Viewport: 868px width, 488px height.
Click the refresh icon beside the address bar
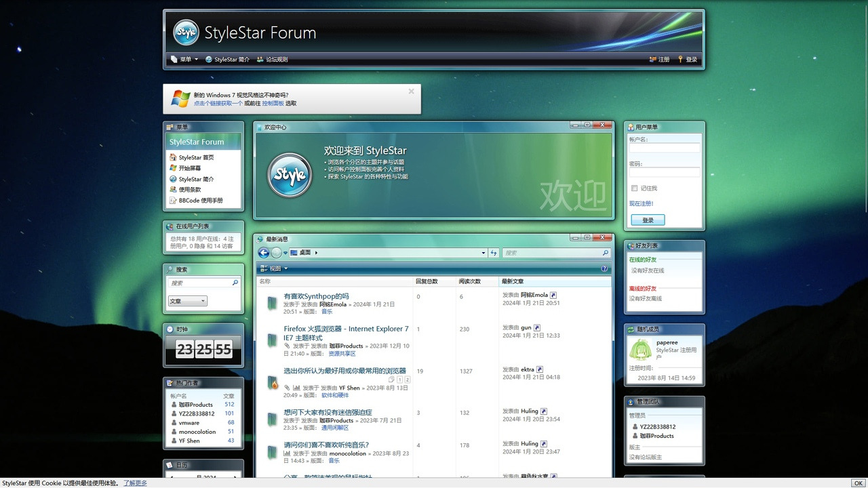point(494,253)
